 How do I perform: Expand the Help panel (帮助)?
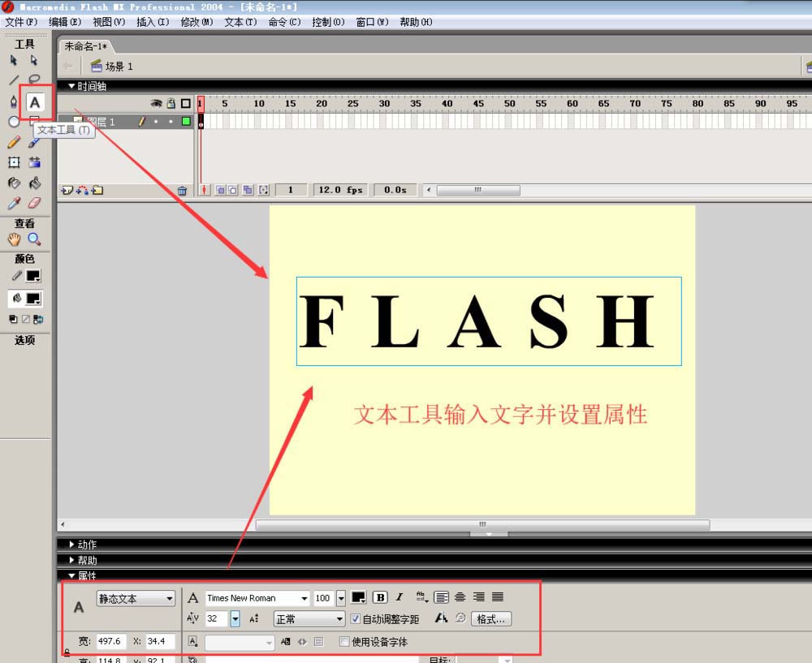click(72, 560)
